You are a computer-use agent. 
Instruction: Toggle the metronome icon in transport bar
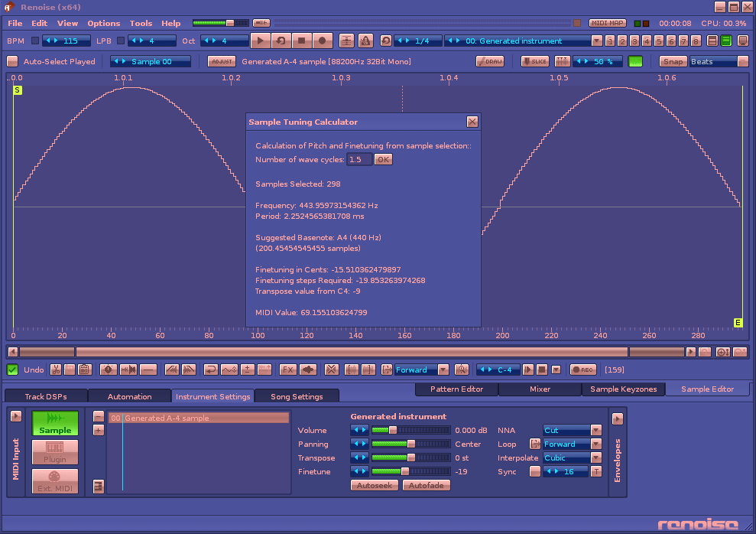[x=365, y=41]
